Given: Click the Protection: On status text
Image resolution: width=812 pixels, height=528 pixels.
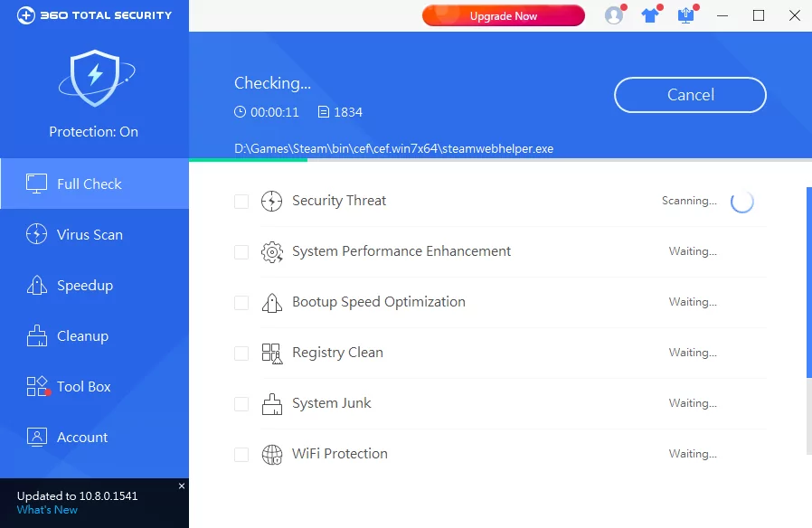Looking at the screenshot, I should 94,131.
